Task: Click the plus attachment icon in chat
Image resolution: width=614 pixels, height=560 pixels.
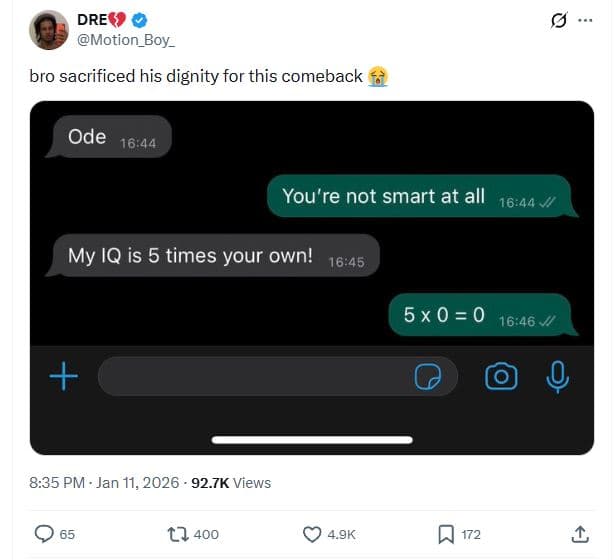Action: tap(64, 376)
